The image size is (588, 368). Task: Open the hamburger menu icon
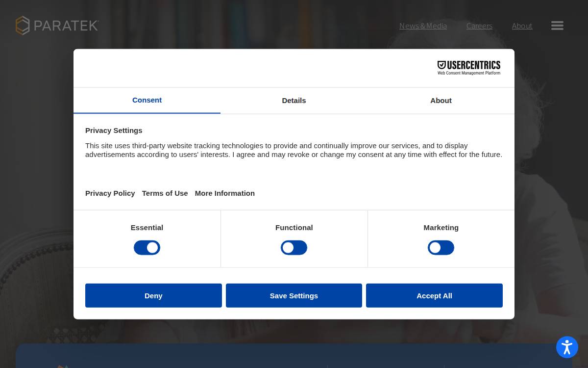pyautogui.click(x=557, y=26)
